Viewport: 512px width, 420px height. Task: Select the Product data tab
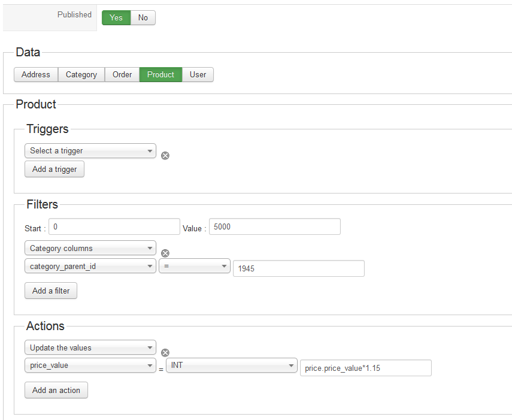tap(160, 75)
